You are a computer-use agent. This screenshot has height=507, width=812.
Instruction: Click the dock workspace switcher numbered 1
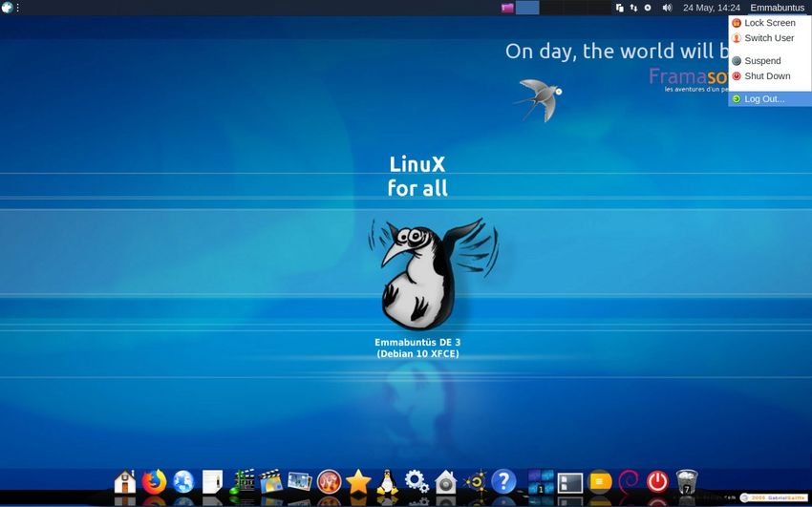[541, 481]
